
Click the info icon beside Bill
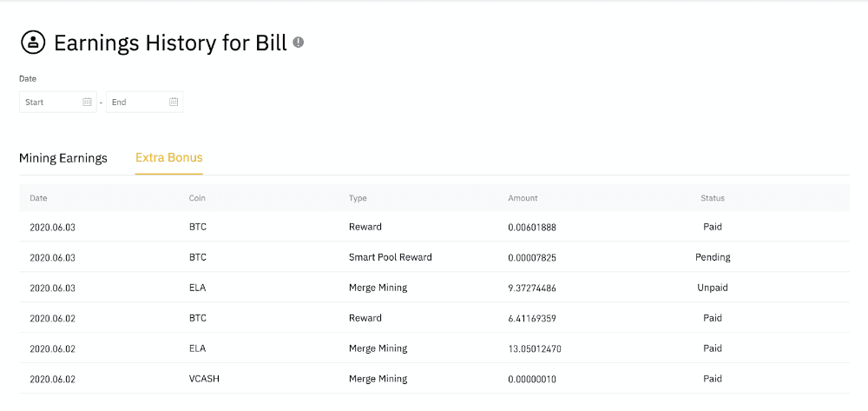[299, 42]
